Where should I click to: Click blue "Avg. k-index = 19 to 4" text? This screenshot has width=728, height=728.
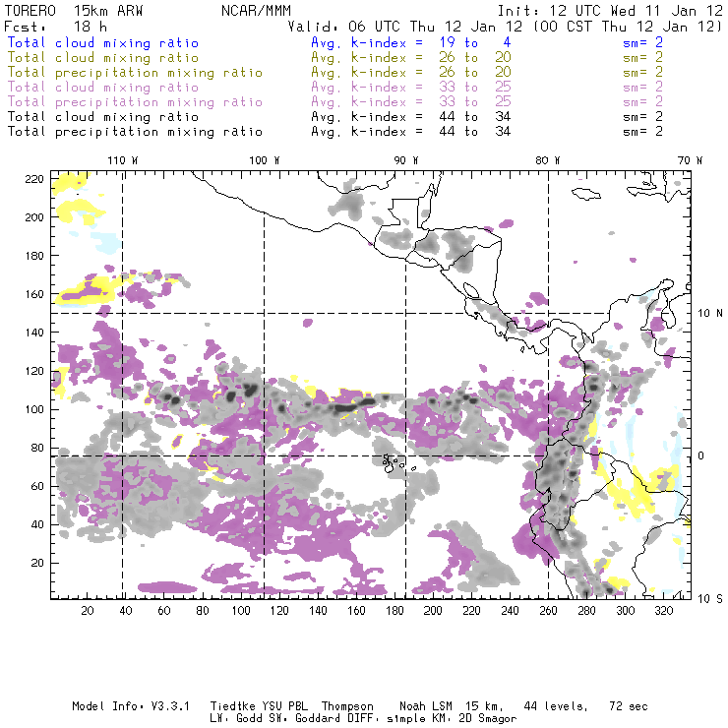coord(411,42)
